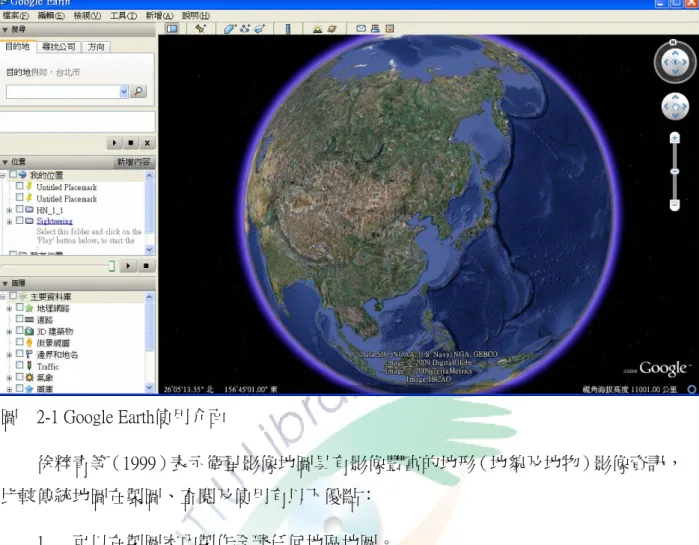The height and width of the screenshot is (545, 699).
Task: Select the Add Image Overlay tool
Action: [x=259, y=29]
